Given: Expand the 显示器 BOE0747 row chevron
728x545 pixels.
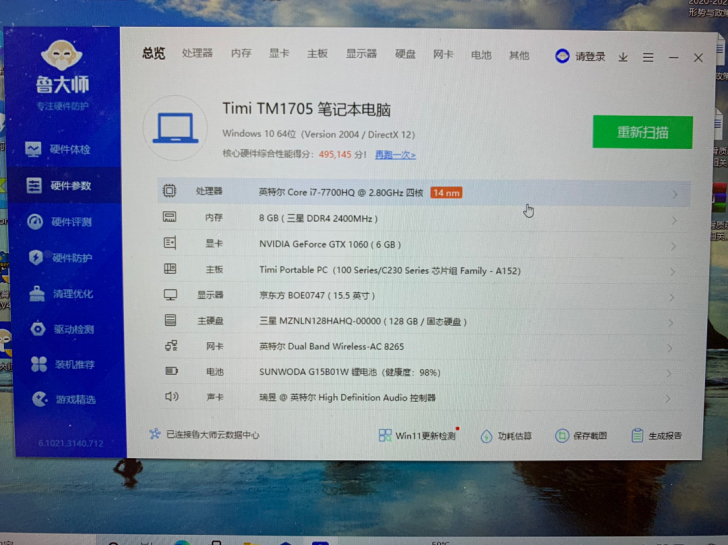Looking at the screenshot, I should coord(671,298).
